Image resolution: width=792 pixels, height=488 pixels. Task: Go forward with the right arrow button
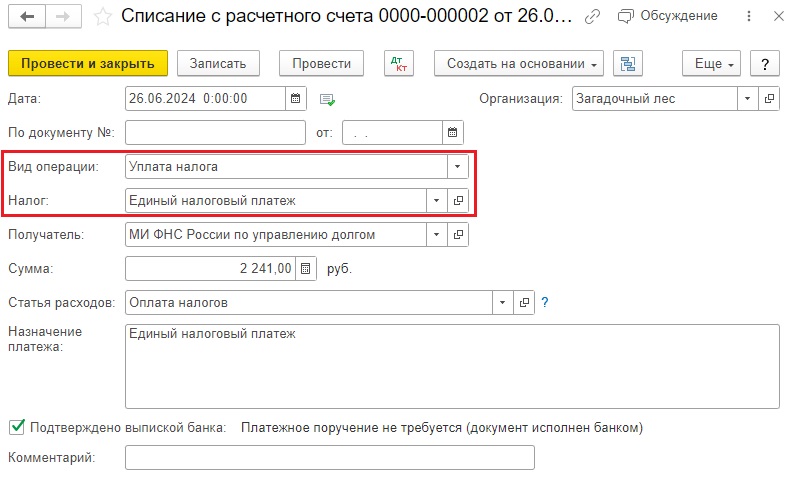pos(63,17)
